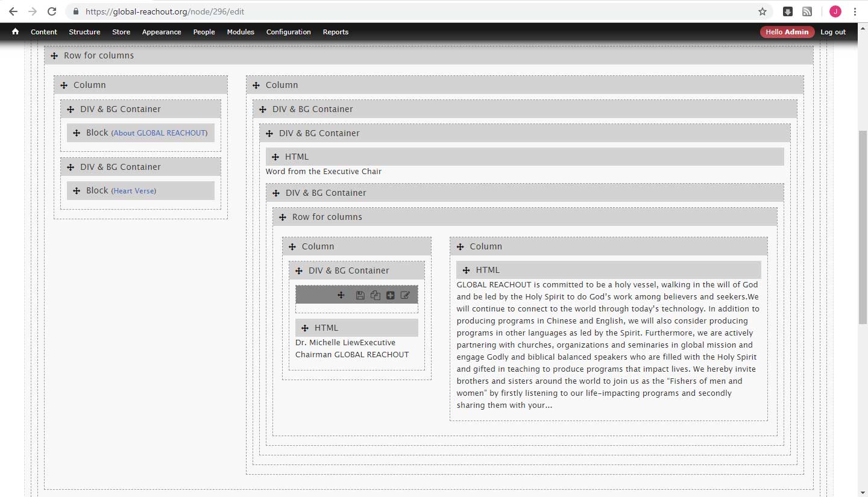Click move handle of HTML above Dr. Michelle Liew text

click(305, 328)
